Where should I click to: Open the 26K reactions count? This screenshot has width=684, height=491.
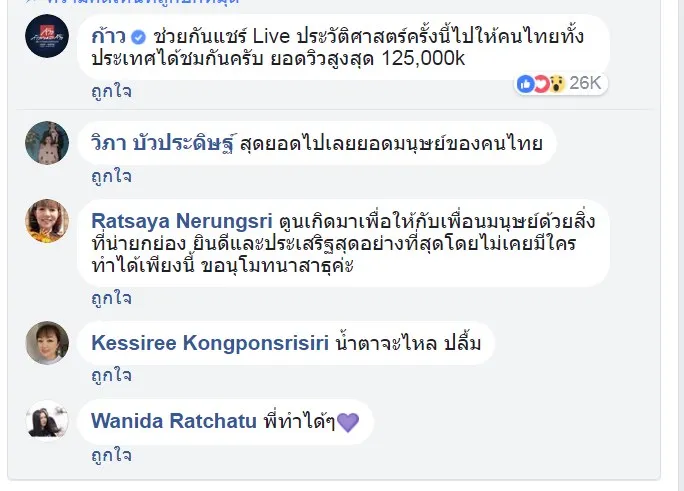click(585, 83)
